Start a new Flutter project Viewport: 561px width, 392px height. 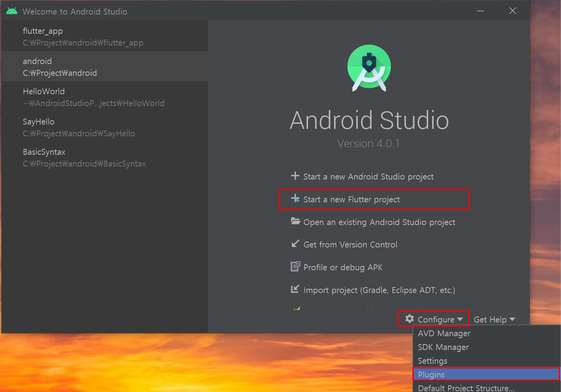click(x=351, y=200)
